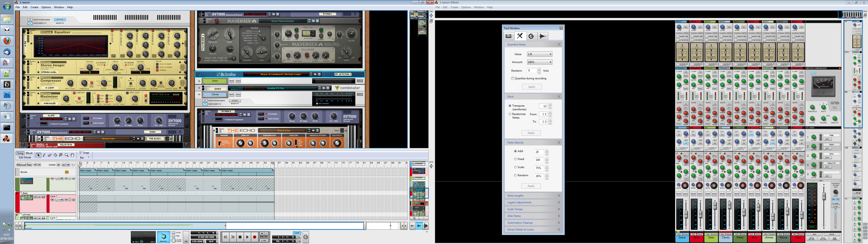Open the Options menu in Mixer window
The width and height of the screenshot is (868, 244).
[466, 7]
